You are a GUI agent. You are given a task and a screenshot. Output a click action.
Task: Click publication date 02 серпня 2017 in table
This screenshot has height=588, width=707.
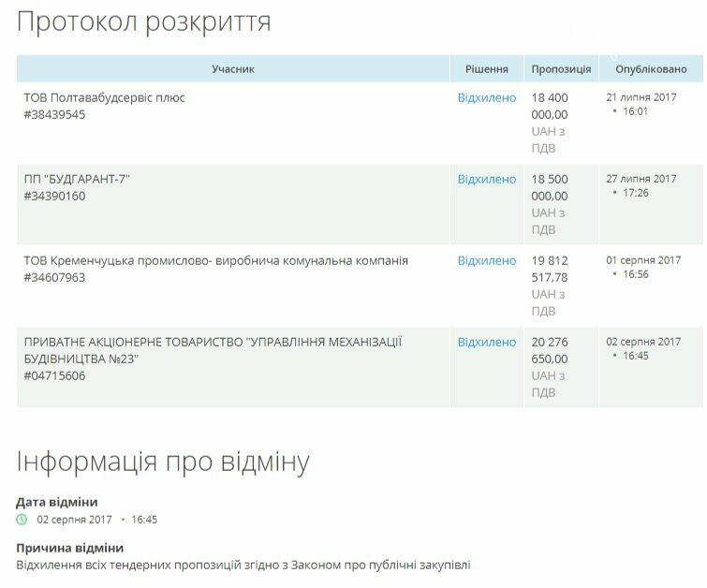click(x=643, y=342)
